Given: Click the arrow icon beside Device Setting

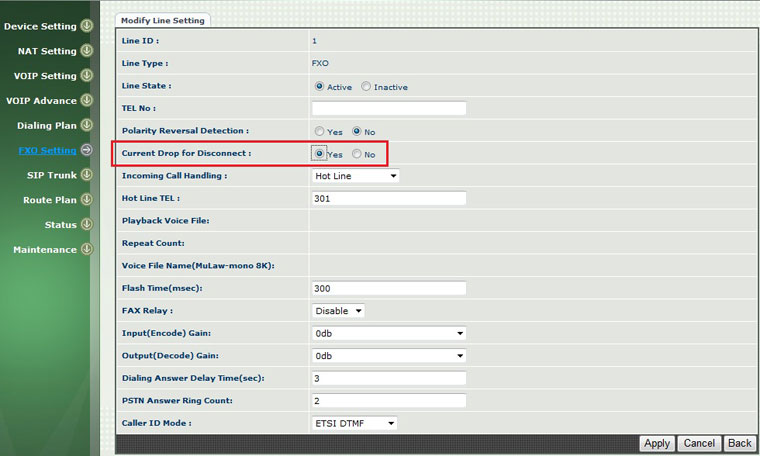Looking at the screenshot, I should (x=86, y=26).
